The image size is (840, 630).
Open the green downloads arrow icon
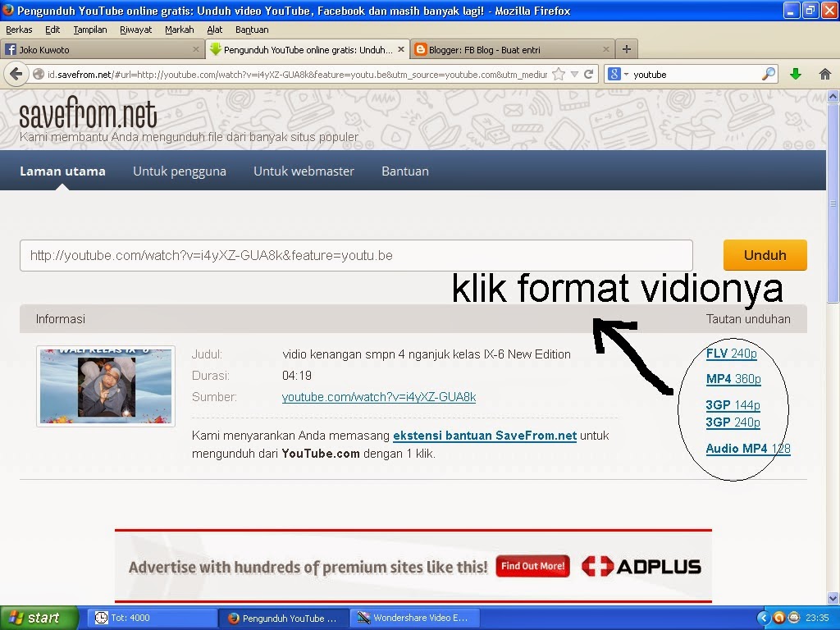(796, 75)
